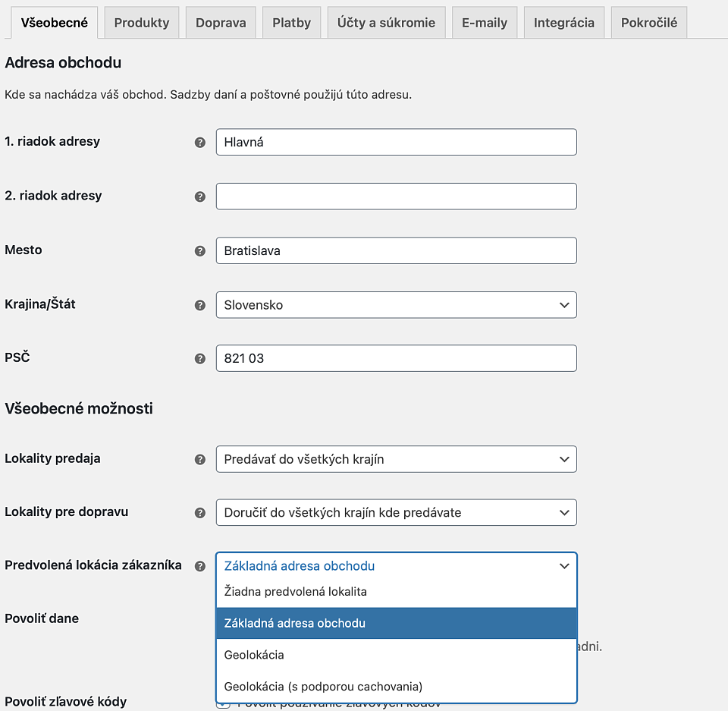
Task: Click help icon beside 2. riadok adresy
Action: [200, 197]
